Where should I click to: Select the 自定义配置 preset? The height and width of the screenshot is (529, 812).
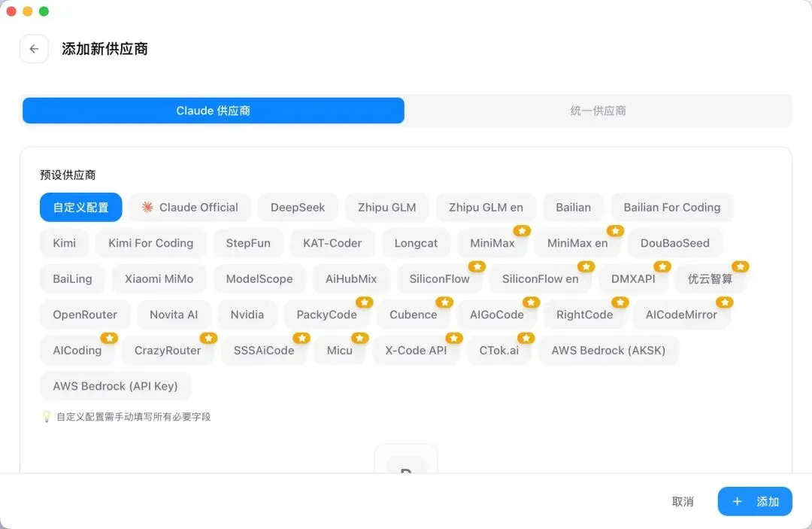80,207
